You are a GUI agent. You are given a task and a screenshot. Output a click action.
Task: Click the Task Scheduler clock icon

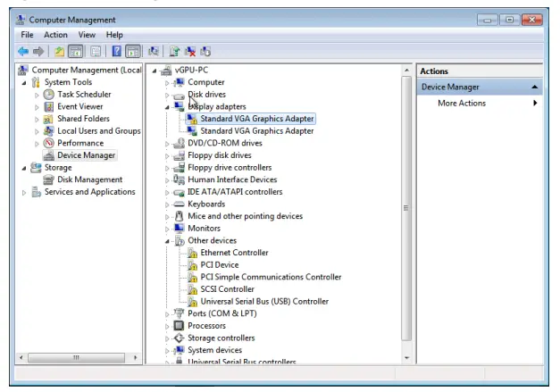click(48, 95)
